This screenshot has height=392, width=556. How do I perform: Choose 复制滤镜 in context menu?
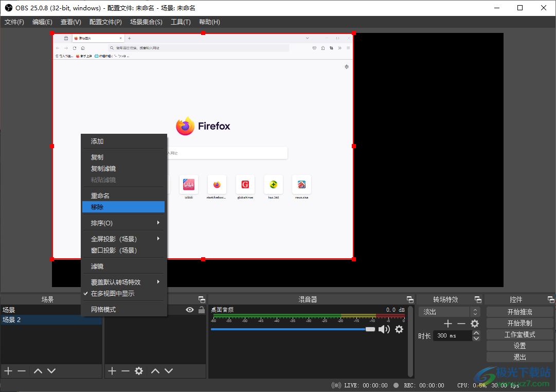(x=123, y=169)
